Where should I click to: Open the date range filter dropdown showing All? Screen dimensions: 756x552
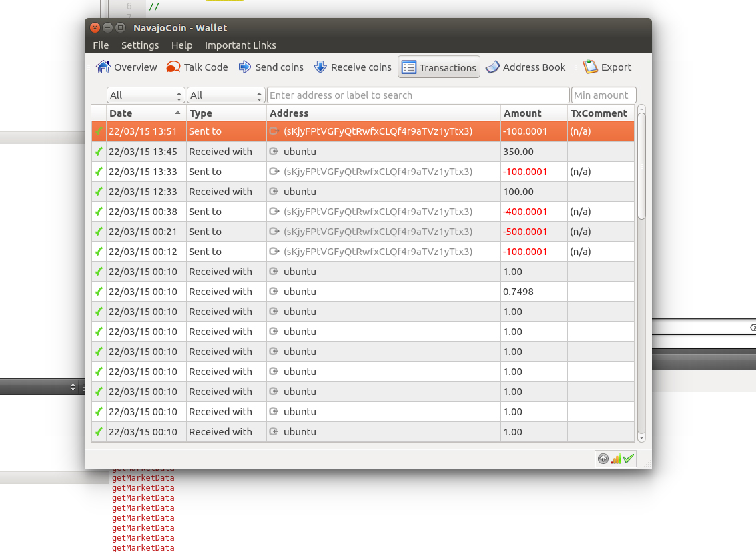click(145, 95)
